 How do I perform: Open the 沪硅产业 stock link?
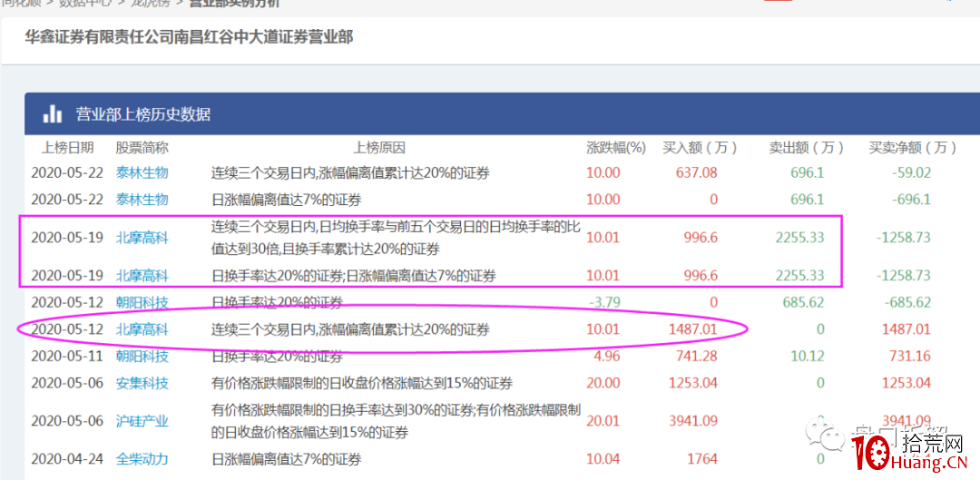tap(142, 421)
